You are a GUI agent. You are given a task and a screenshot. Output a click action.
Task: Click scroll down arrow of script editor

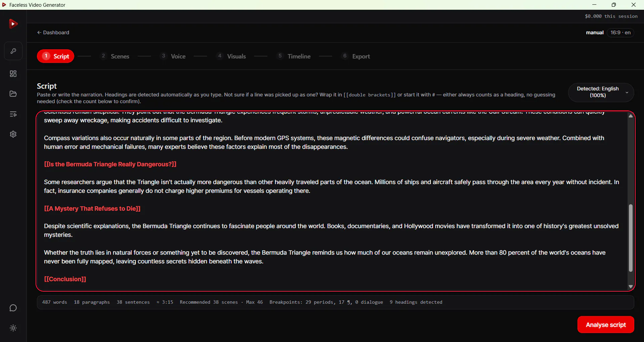631,287
